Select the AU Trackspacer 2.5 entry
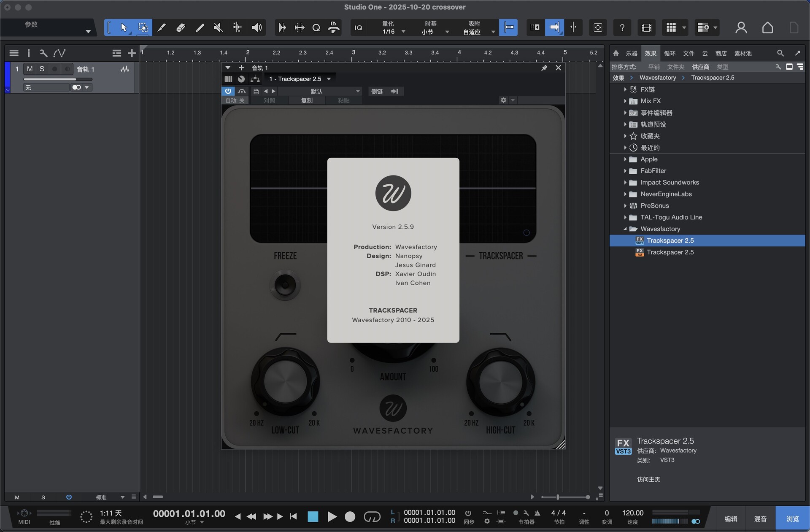810x532 pixels. coord(670,252)
